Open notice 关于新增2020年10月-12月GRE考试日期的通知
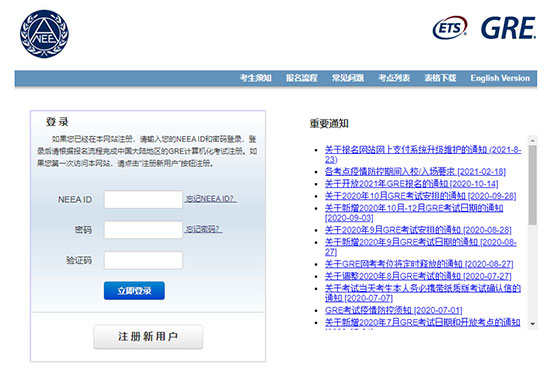Viewport: 550px width, 377px height. pos(414,213)
